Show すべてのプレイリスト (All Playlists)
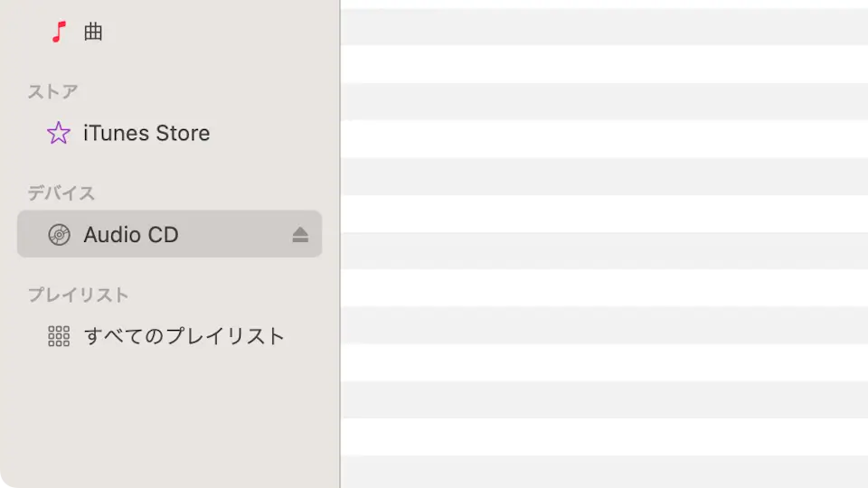The height and width of the screenshot is (488, 868). pyautogui.click(x=184, y=336)
